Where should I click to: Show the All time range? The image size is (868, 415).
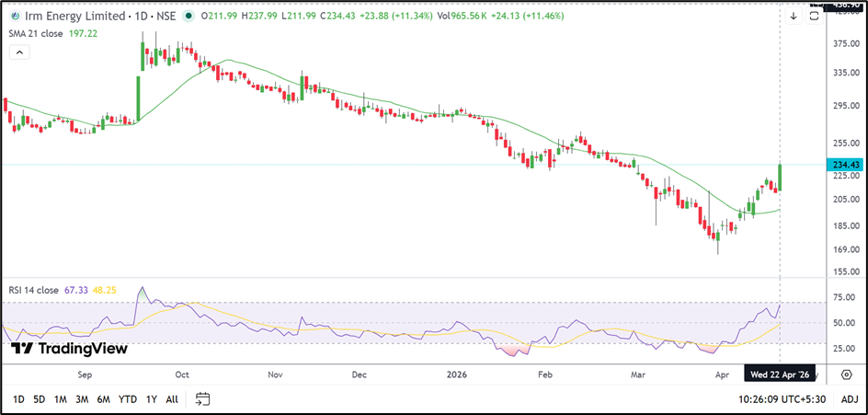pyautogui.click(x=172, y=399)
